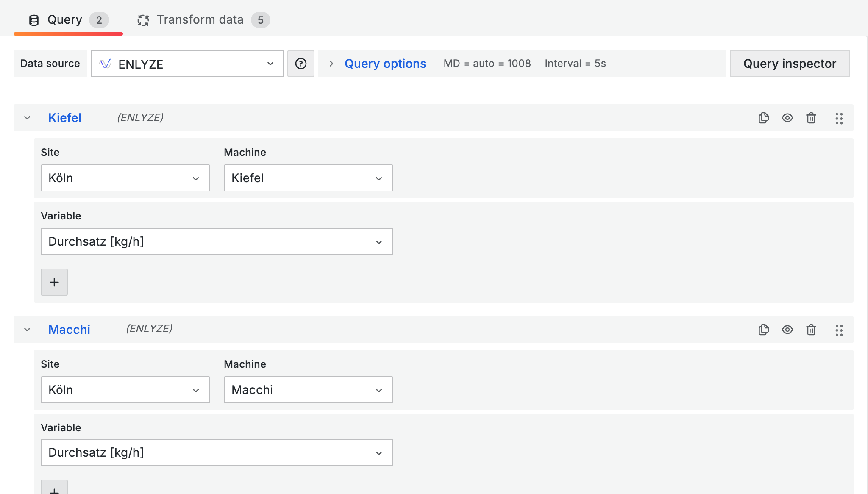Open Macchi query Site dropdown
868x494 pixels.
pos(125,390)
